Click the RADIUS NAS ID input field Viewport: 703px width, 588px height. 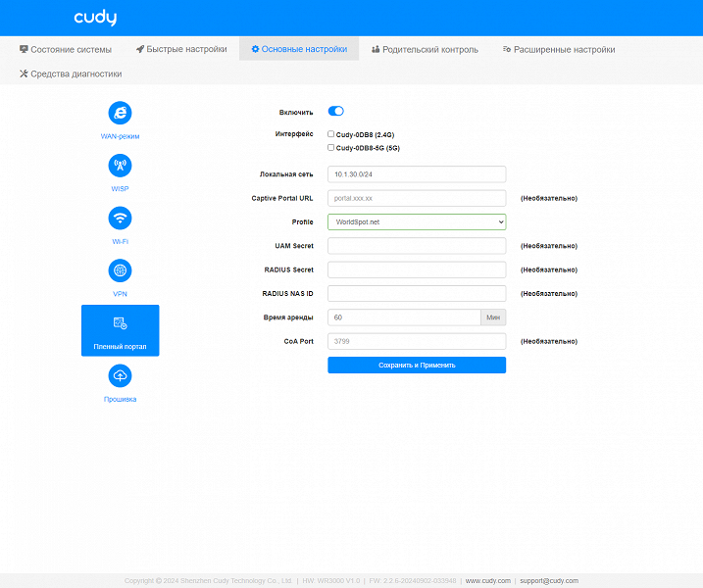(417, 294)
